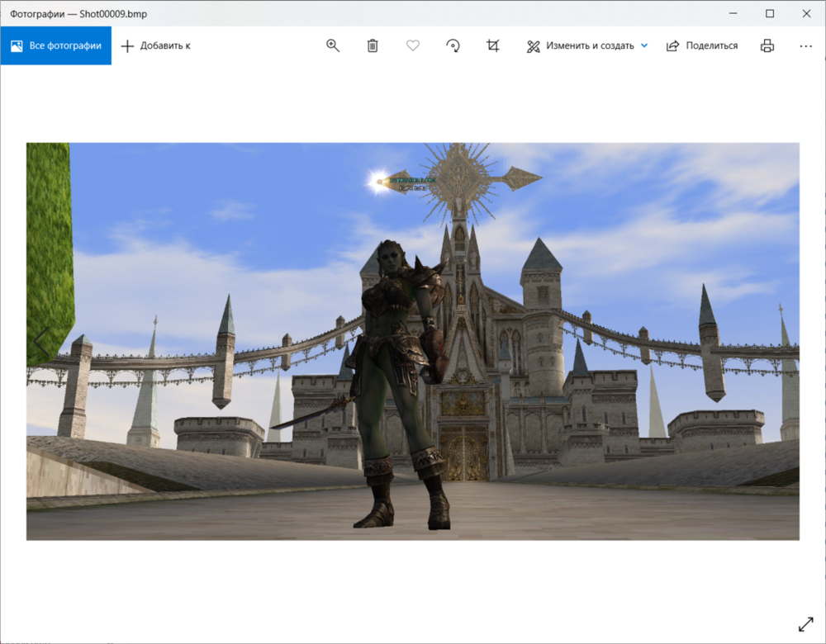Enter full screen with diagonal arrows icon

[x=805, y=624]
